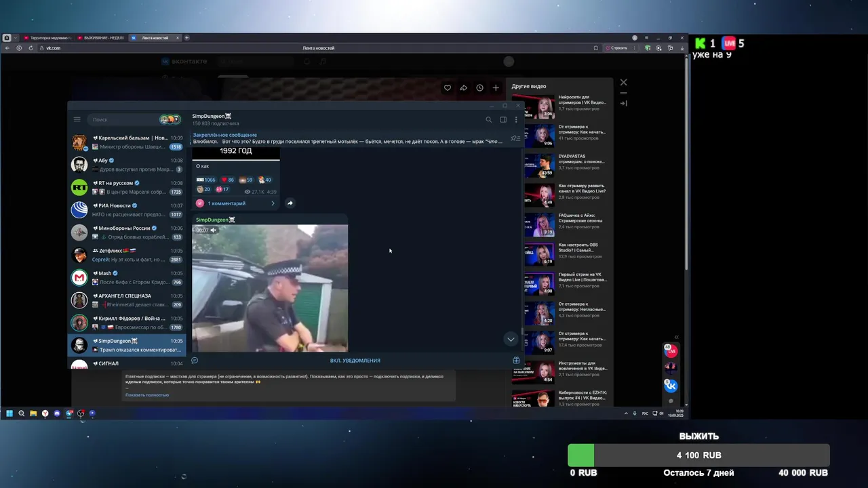Add VK video to watch later clock
Screen dimensions: 868x488
tap(479, 87)
